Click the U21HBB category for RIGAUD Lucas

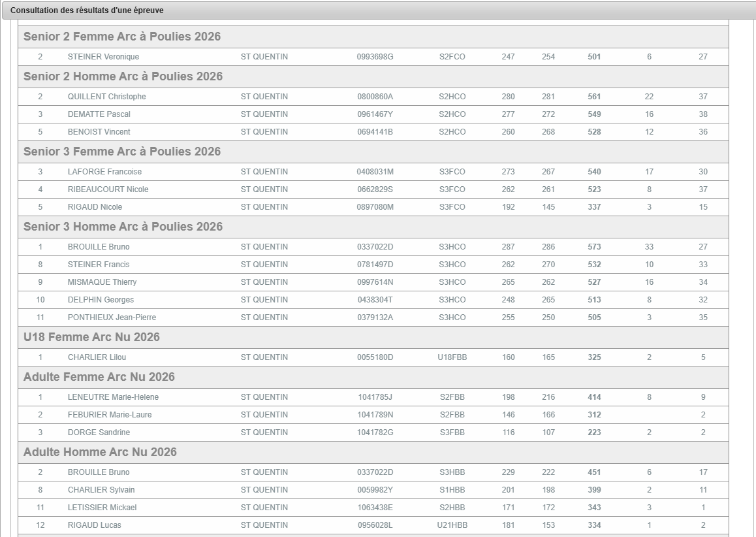(452, 525)
